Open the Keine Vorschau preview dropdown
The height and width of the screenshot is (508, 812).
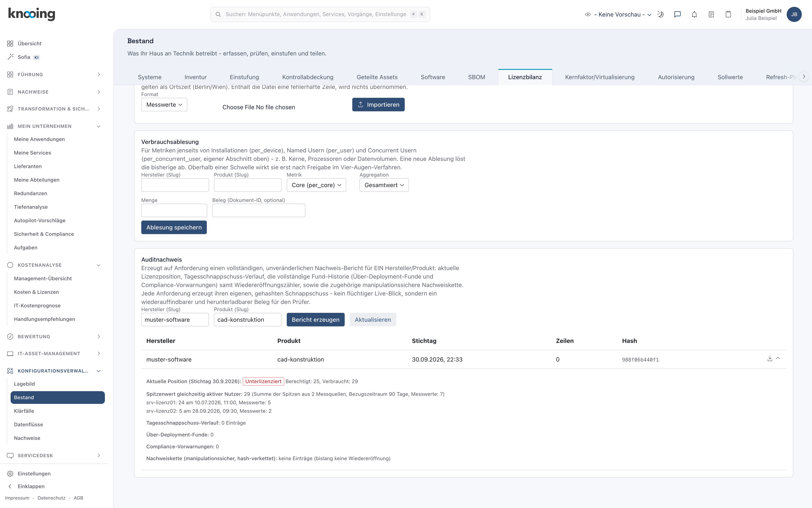point(618,14)
